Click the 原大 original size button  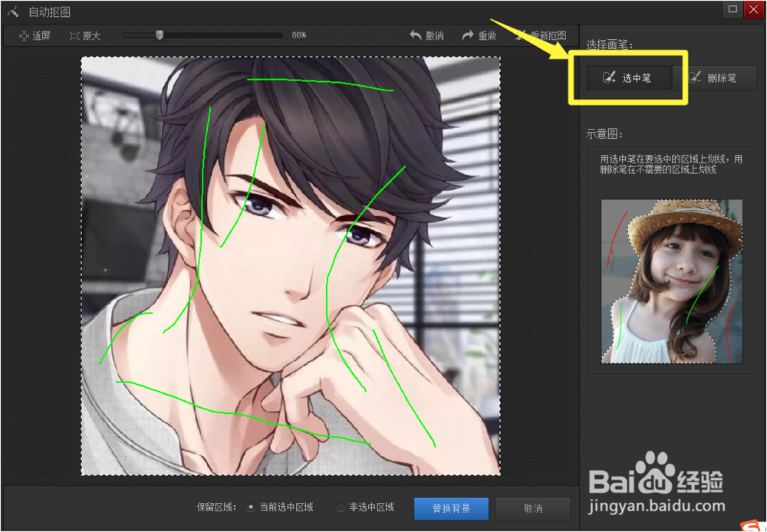[85, 36]
